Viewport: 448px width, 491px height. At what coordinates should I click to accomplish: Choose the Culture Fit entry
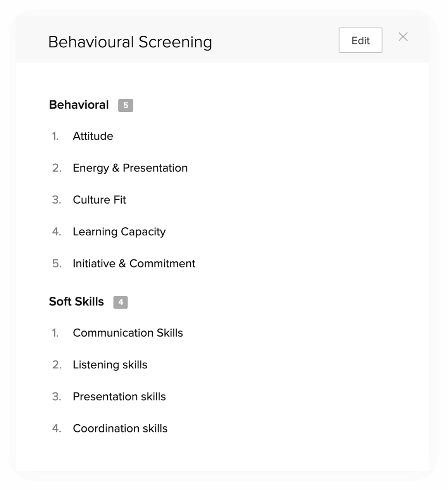pos(100,200)
